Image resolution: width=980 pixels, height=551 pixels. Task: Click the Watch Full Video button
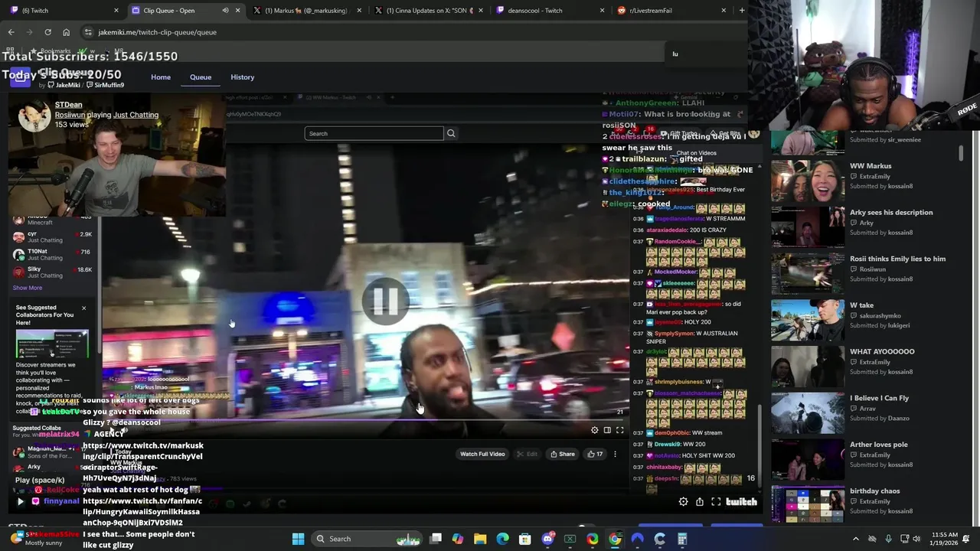(x=482, y=454)
